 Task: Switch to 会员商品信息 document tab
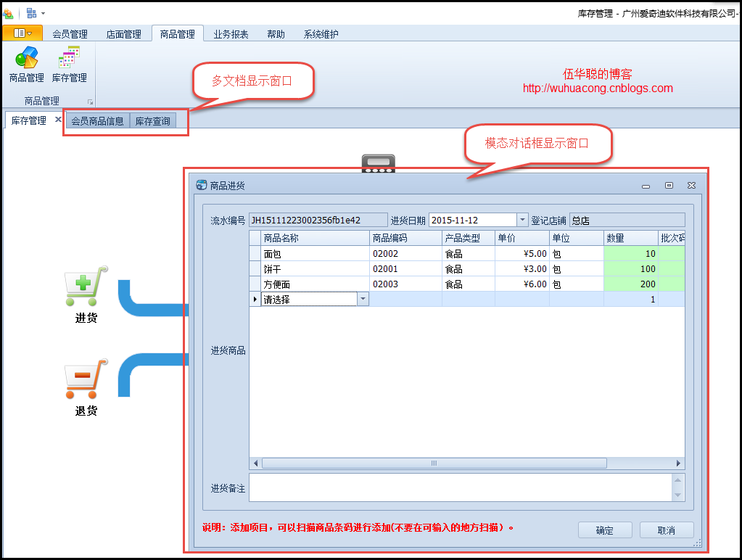(97, 121)
